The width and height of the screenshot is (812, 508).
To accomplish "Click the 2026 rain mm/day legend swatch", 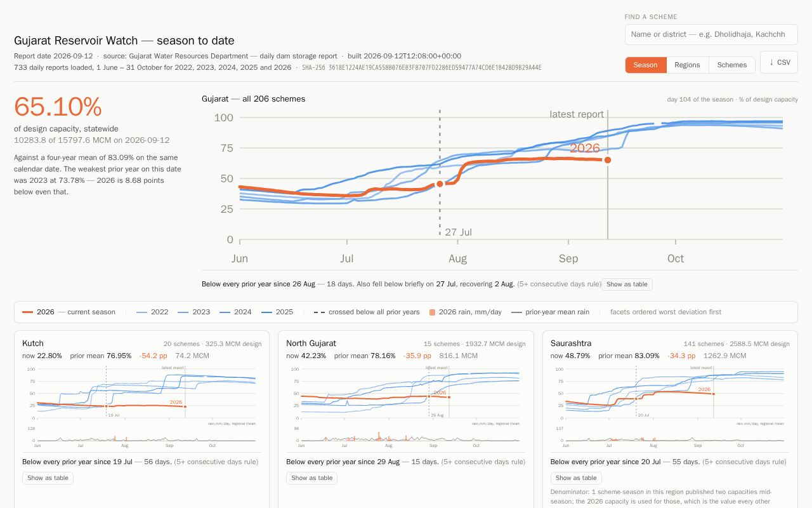I will (x=432, y=312).
